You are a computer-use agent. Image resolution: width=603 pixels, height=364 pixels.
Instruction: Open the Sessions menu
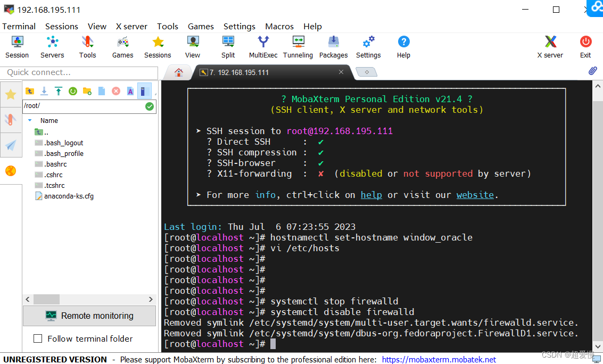(62, 26)
